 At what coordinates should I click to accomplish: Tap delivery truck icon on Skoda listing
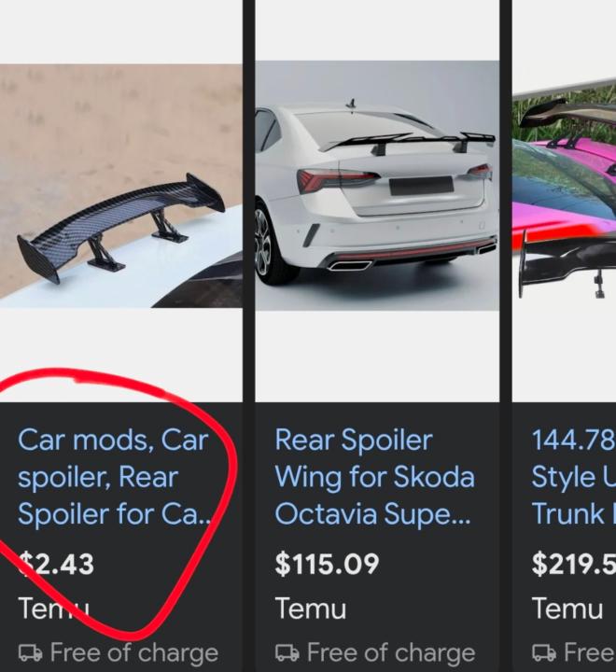[x=287, y=653]
